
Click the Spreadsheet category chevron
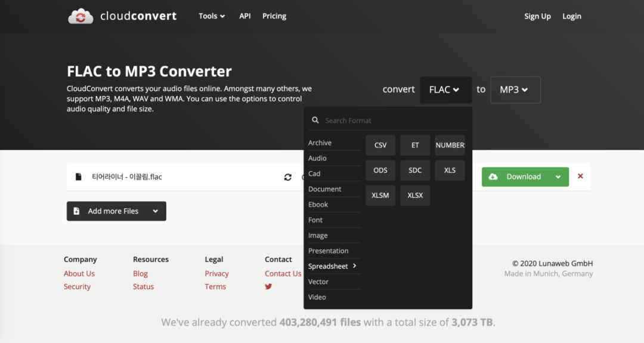pyautogui.click(x=354, y=266)
